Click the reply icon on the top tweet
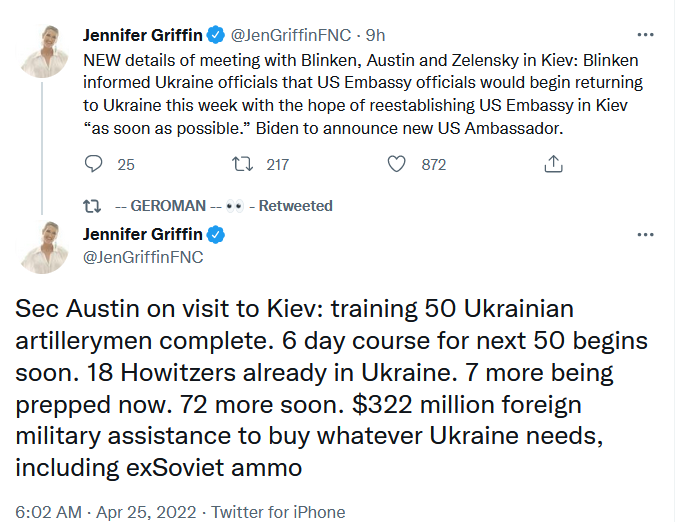675x522 pixels. pyautogui.click(x=94, y=164)
